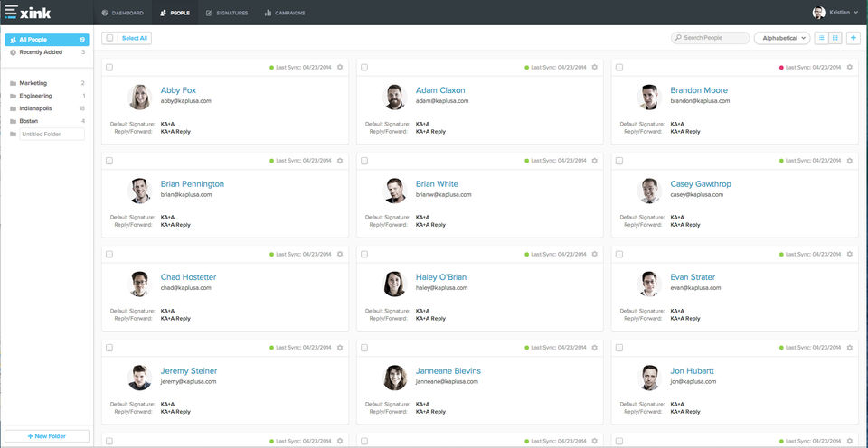
Task: Open the Boston folder
Action: click(x=47, y=121)
